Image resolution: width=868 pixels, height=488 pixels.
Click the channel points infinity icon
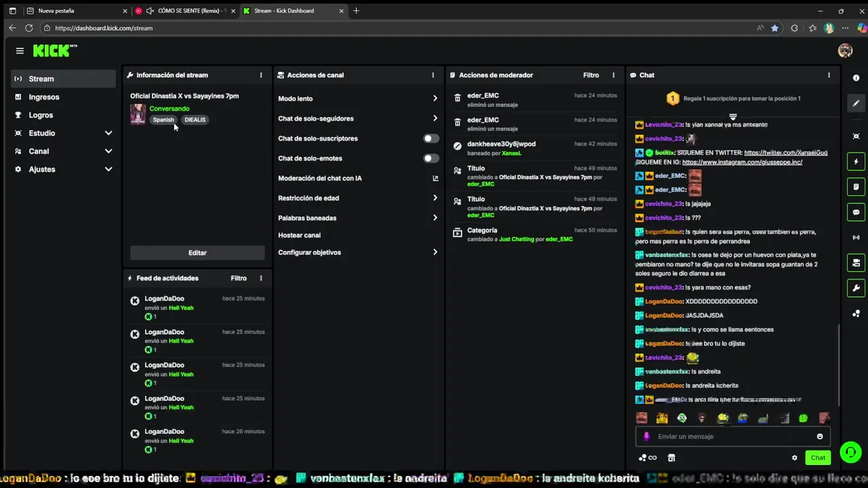(648, 457)
